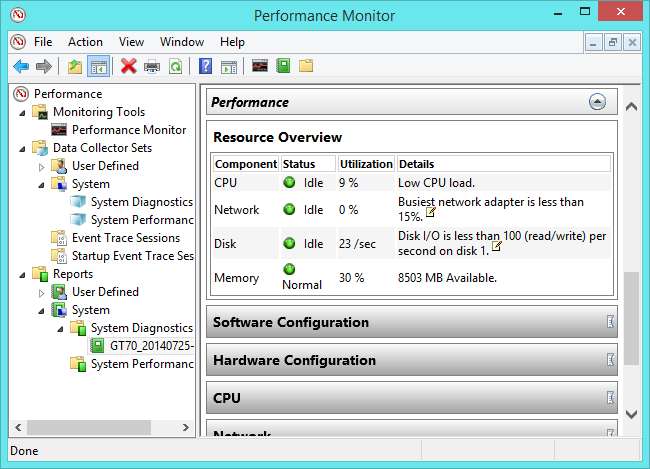Click the green report icon in the toolbar
The width and height of the screenshot is (650, 469).
[283, 66]
